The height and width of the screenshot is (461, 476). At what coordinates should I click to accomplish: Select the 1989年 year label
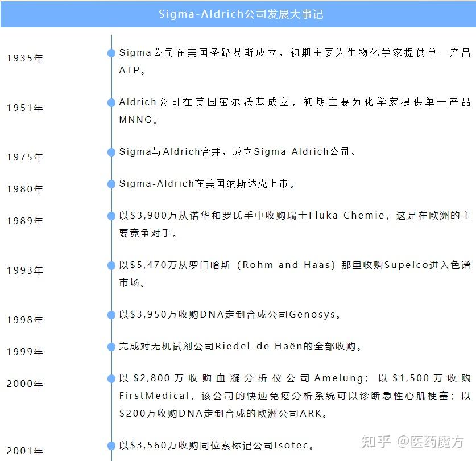[24, 221]
